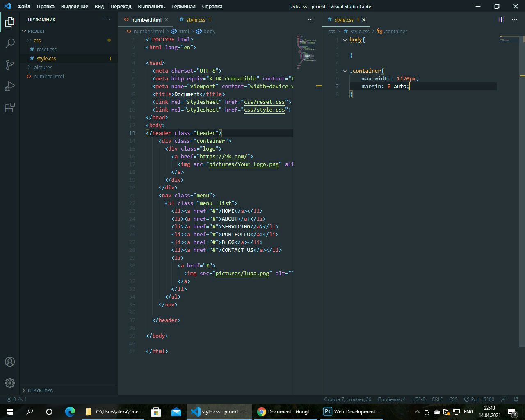
Task: Open the Терминал menu
Action: click(x=183, y=6)
